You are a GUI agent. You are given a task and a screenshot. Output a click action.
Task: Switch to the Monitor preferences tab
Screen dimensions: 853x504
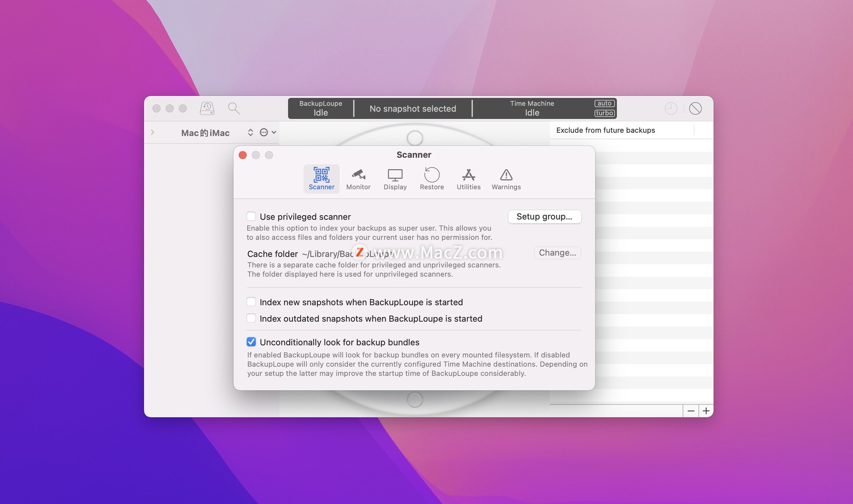tap(358, 179)
